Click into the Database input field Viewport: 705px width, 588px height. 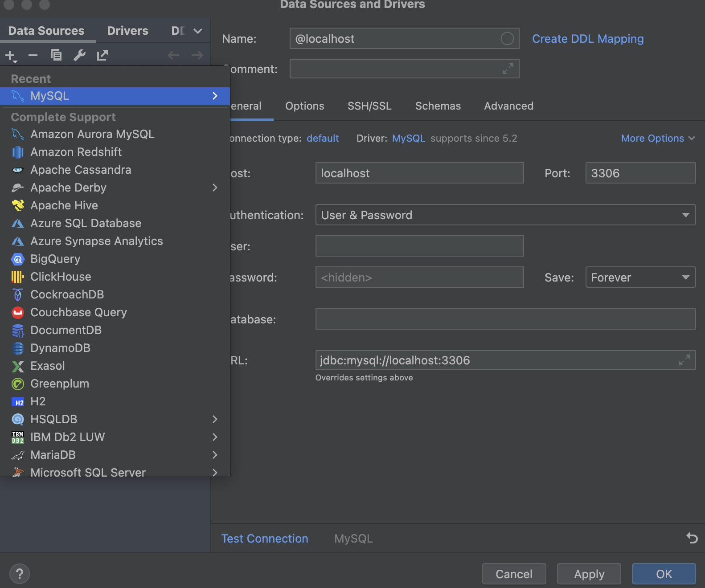click(x=505, y=319)
